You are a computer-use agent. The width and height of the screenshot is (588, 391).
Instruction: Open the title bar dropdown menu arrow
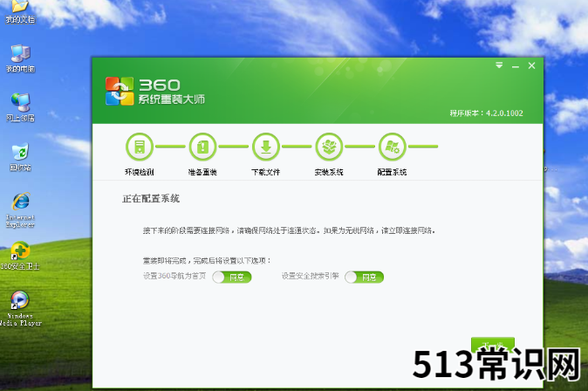(x=499, y=65)
